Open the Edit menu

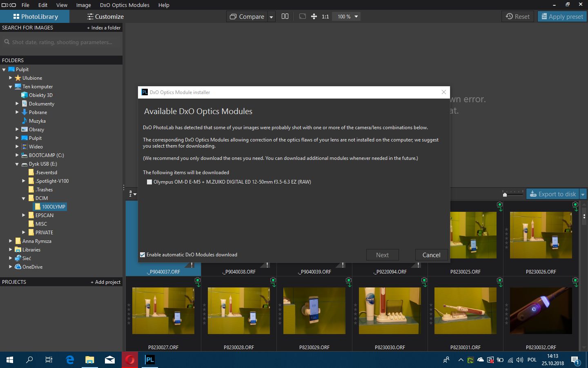43,5
